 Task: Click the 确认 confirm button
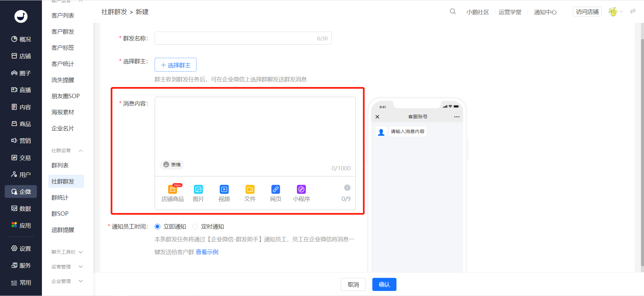[x=384, y=285]
